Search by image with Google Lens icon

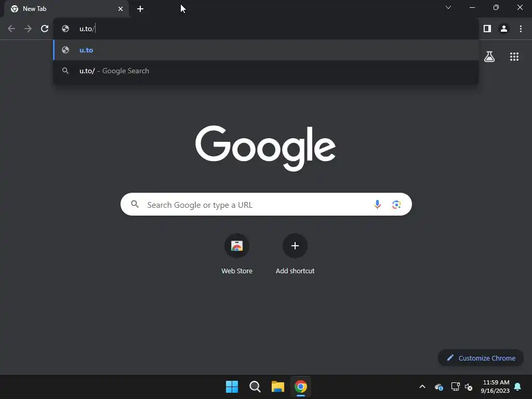[396, 204]
